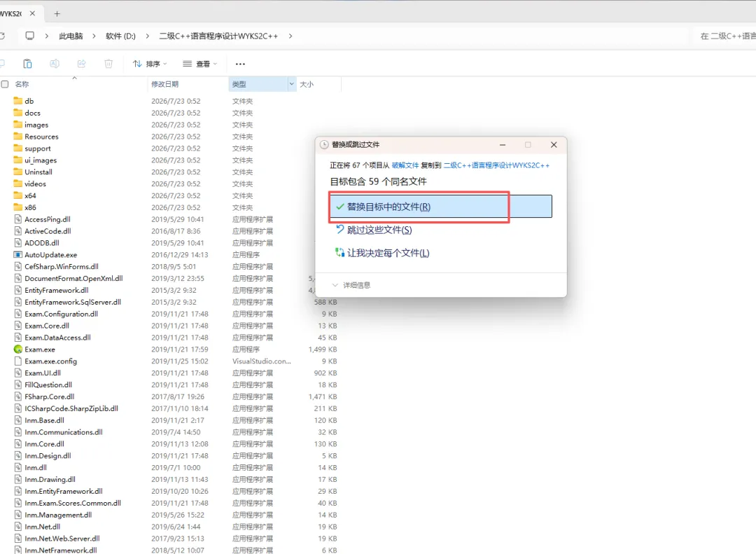This screenshot has width=756, height=554.
Task: Click the 二级C++语言程序设计WYKS2C++ breadcrumb
Action: click(218, 36)
